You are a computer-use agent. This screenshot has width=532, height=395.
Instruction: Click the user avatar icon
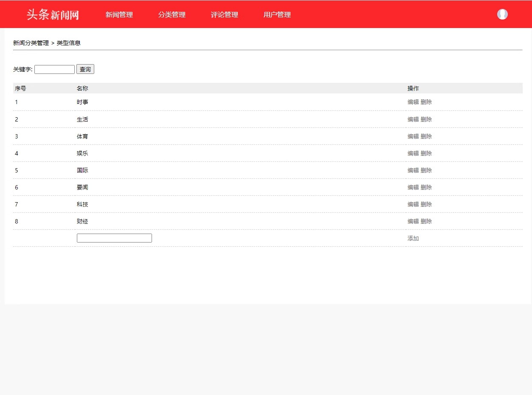[x=502, y=14]
